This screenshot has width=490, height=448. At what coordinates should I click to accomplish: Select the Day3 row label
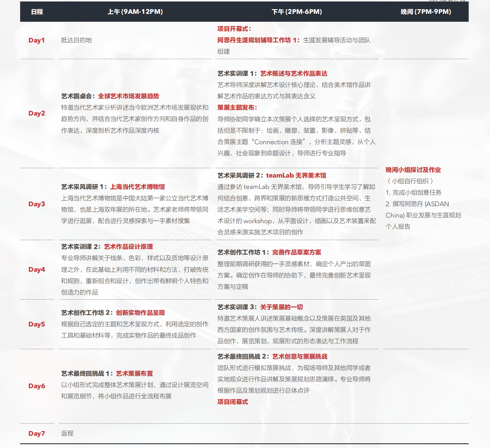(x=37, y=204)
